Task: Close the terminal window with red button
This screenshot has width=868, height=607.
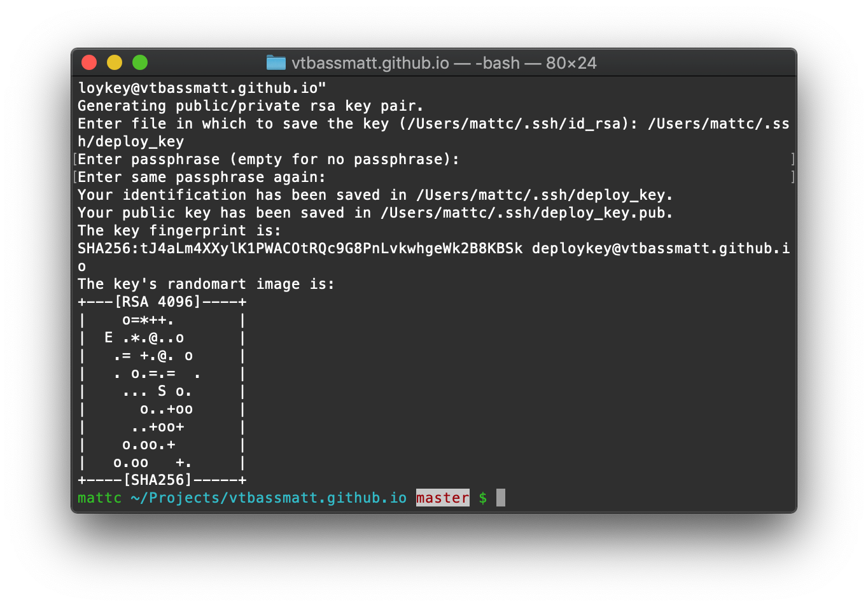Action: pyautogui.click(x=89, y=62)
